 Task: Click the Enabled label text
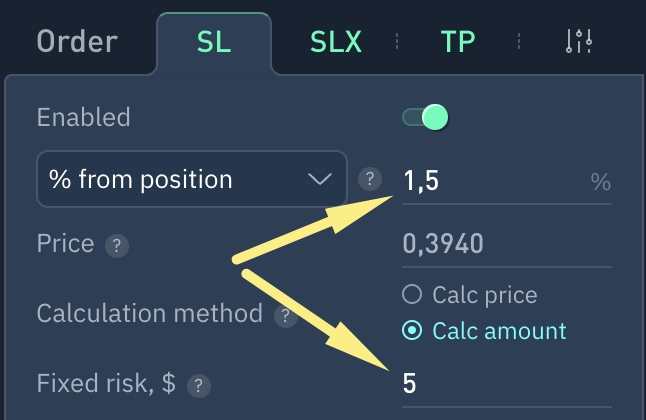pyautogui.click(x=83, y=118)
